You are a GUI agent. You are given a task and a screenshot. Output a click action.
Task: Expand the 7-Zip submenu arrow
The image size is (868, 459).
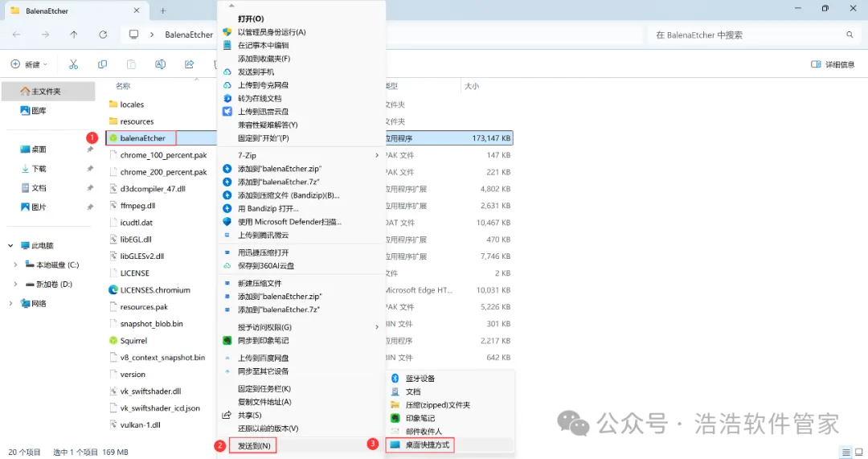(377, 155)
